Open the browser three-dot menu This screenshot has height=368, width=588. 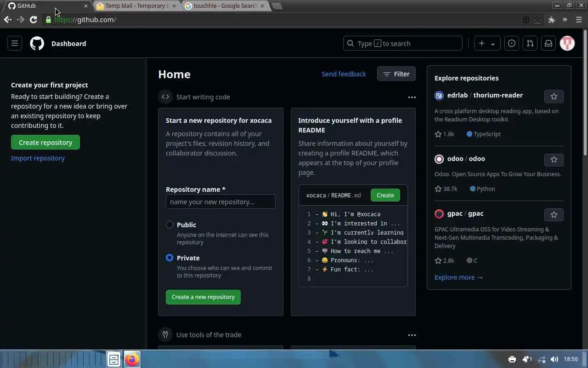(579, 19)
